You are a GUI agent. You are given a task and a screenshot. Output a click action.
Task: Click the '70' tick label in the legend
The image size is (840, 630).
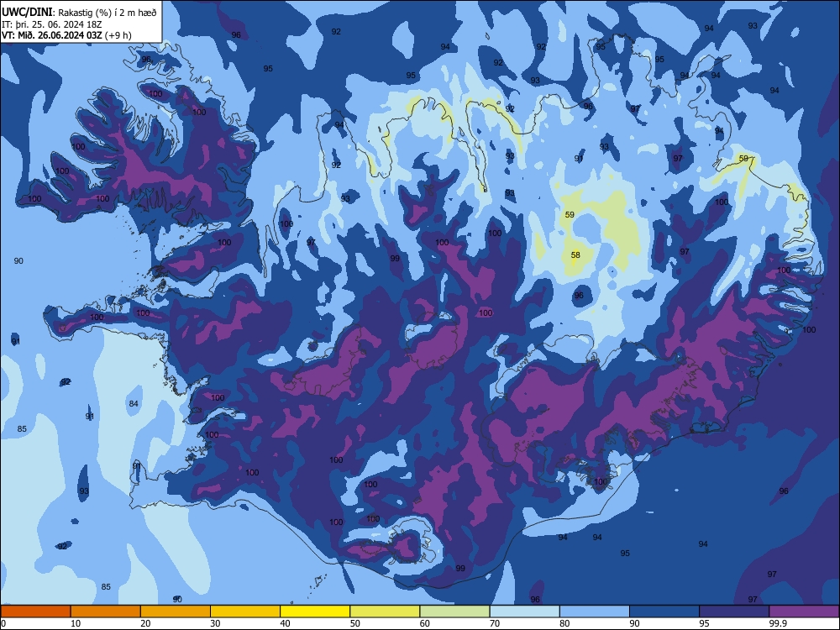(x=495, y=623)
